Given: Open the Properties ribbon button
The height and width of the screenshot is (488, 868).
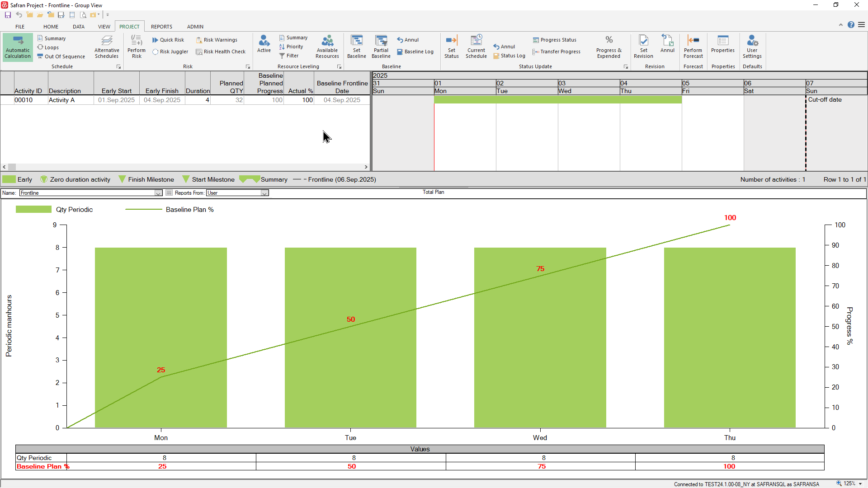Looking at the screenshot, I should pos(723,44).
